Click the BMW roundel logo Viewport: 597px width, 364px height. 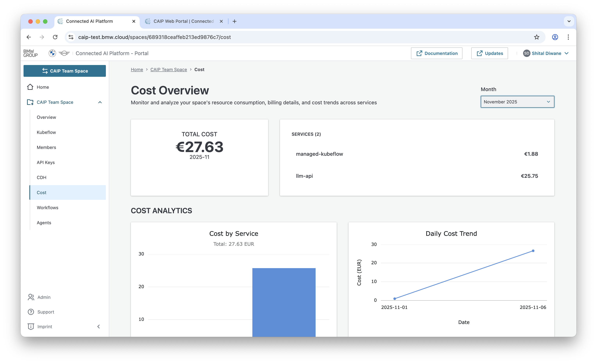point(52,53)
